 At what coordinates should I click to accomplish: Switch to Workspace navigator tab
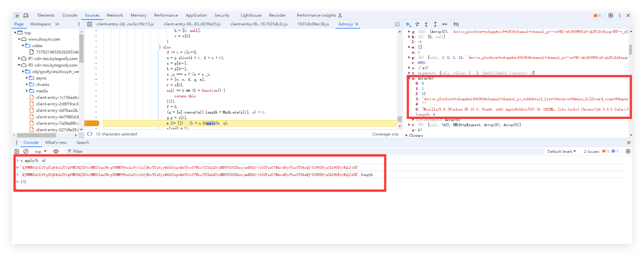40,24
